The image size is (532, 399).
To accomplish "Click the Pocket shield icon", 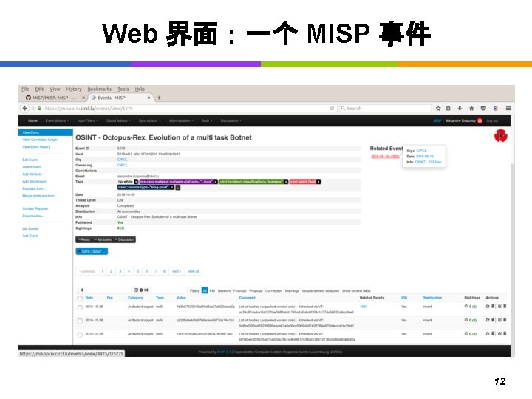I will (483, 108).
